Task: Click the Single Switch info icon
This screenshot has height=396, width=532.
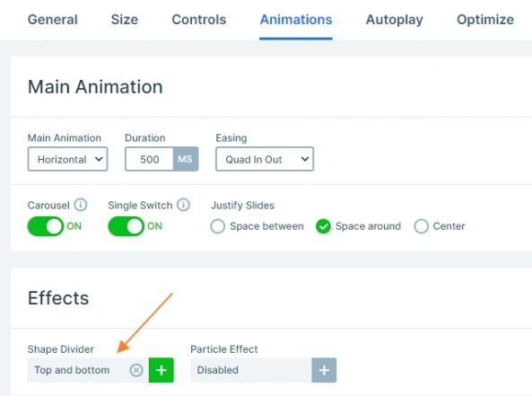Action: (x=184, y=205)
